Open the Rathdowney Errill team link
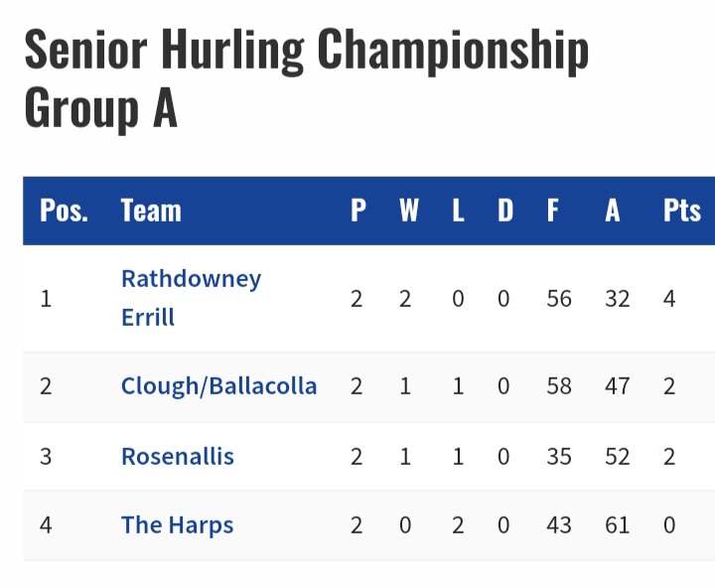 [x=191, y=298]
